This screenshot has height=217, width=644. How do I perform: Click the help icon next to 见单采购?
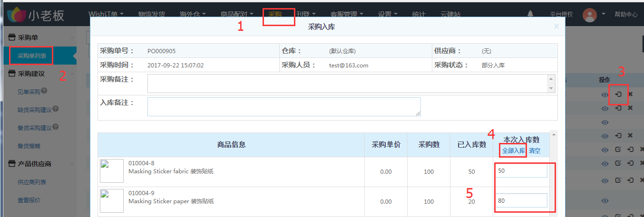pyautogui.click(x=44, y=91)
